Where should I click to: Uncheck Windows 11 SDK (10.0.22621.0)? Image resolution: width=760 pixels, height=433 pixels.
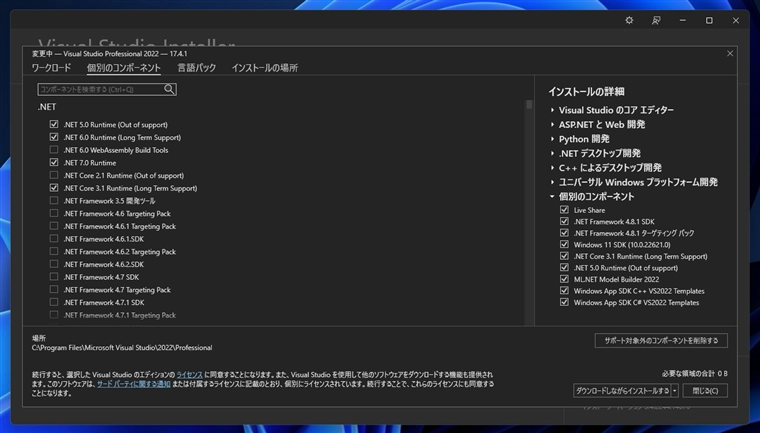(x=564, y=244)
